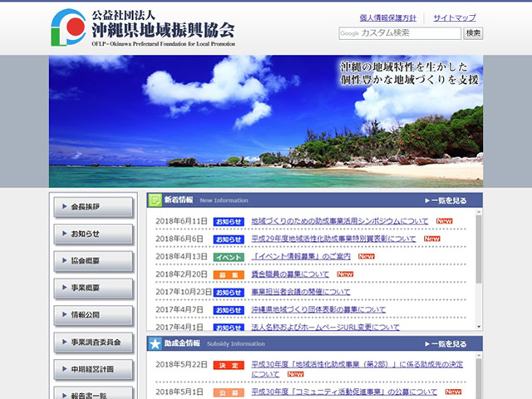Open the サイトマップ link

click(455, 17)
